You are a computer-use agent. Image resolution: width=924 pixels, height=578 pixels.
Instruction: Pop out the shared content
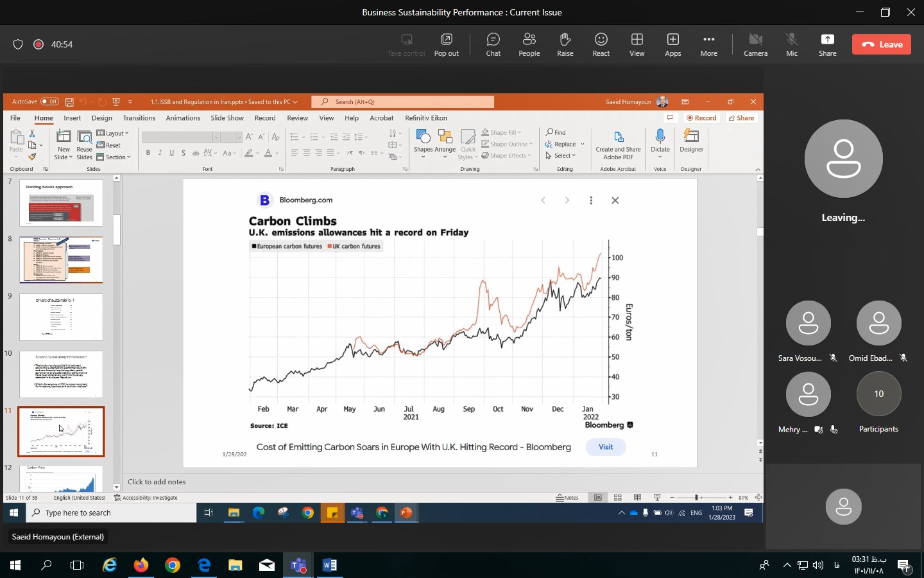pyautogui.click(x=446, y=44)
